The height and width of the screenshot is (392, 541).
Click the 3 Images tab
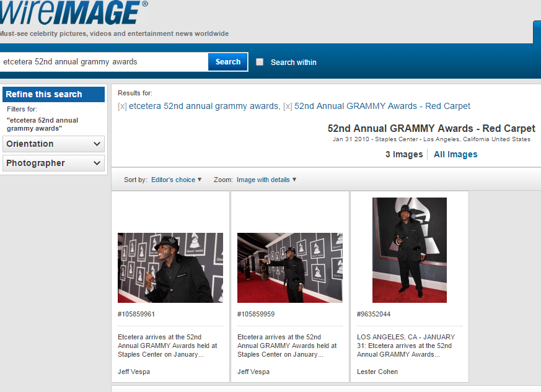coord(404,154)
